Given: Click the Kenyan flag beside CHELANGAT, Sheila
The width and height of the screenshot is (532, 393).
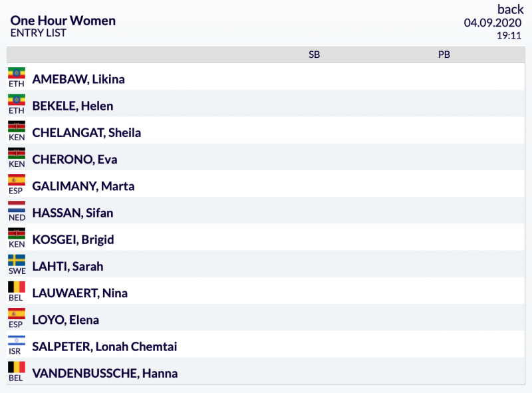Looking at the screenshot, I should [17, 126].
